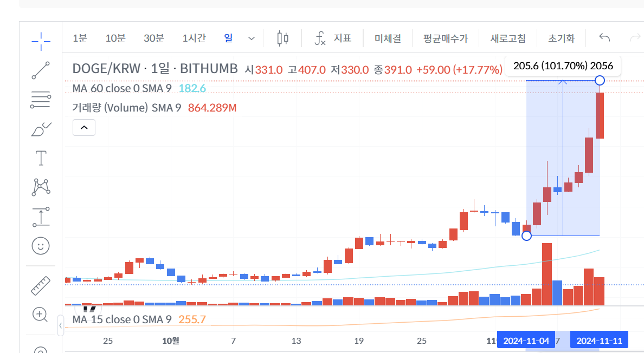
Task: Click the redo arrow icon
Action: click(x=636, y=38)
